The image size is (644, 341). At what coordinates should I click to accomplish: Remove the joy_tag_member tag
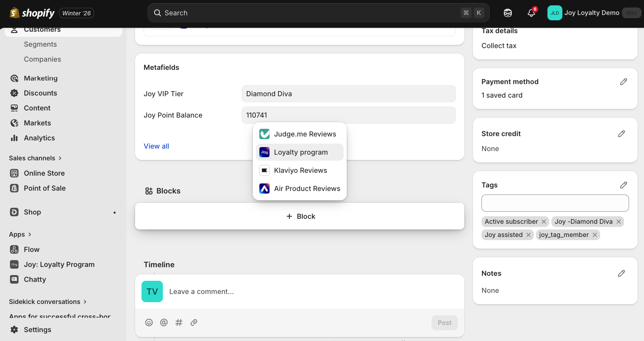coord(595,235)
